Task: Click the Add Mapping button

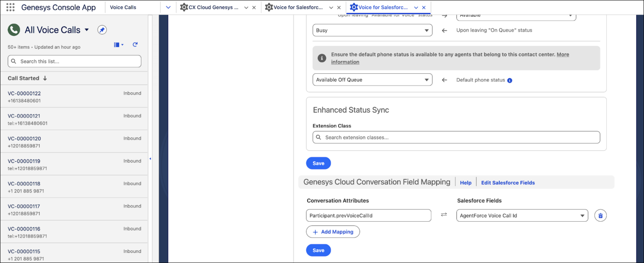Action: pos(333,232)
